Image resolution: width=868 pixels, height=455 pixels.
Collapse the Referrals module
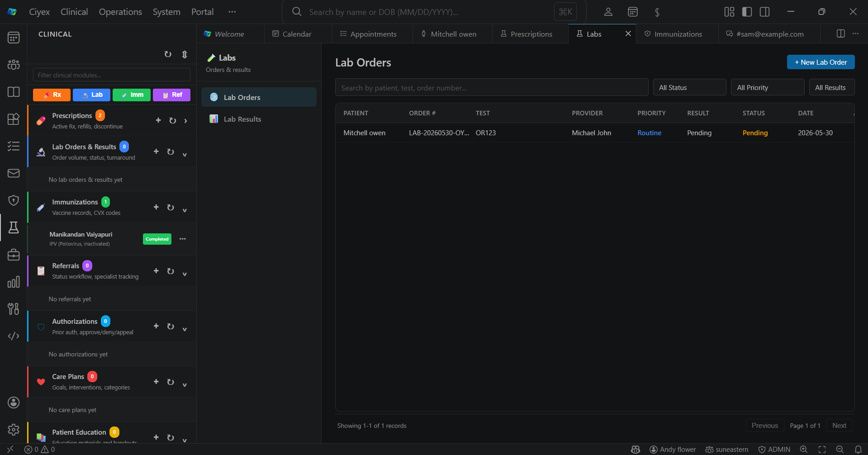pyautogui.click(x=185, y=274)
